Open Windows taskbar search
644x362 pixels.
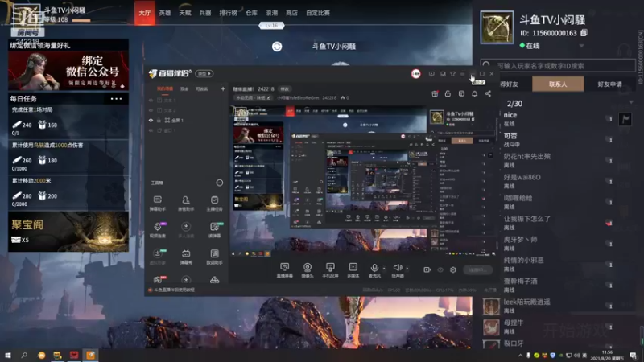pos(24,355)
